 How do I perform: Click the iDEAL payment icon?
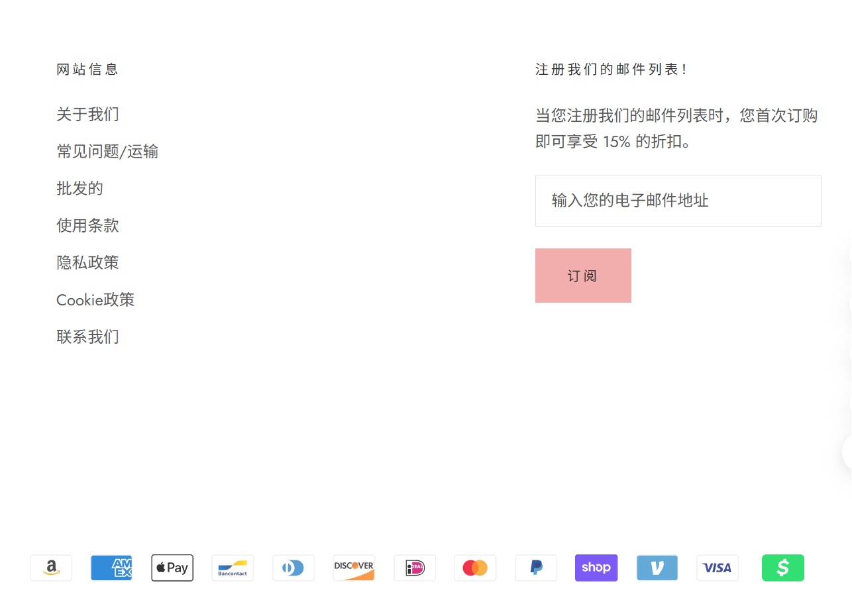415,568
